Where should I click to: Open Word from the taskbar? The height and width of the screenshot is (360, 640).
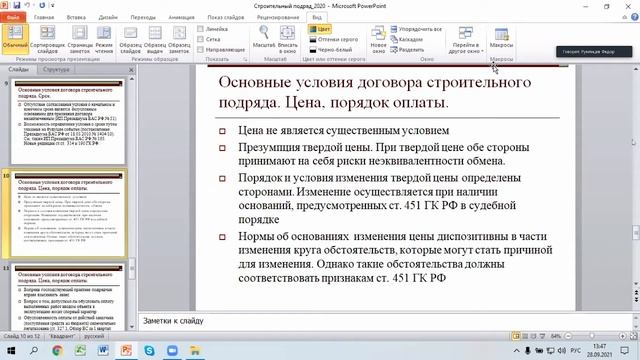point(103,351)
